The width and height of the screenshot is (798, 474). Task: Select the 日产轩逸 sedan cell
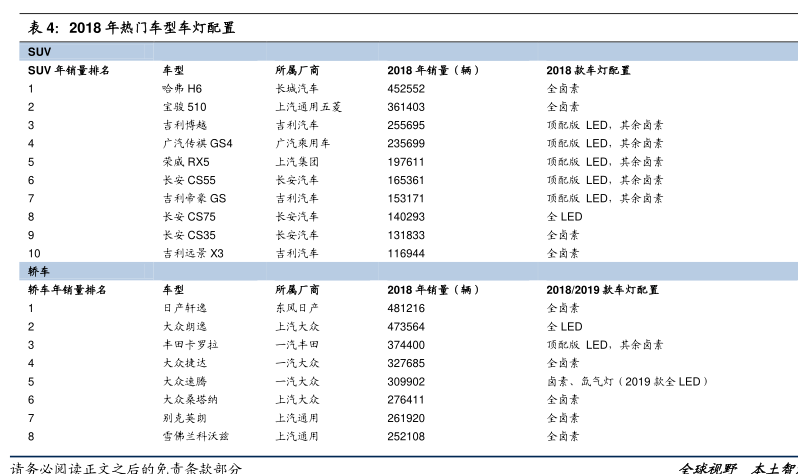pos(184,308)
